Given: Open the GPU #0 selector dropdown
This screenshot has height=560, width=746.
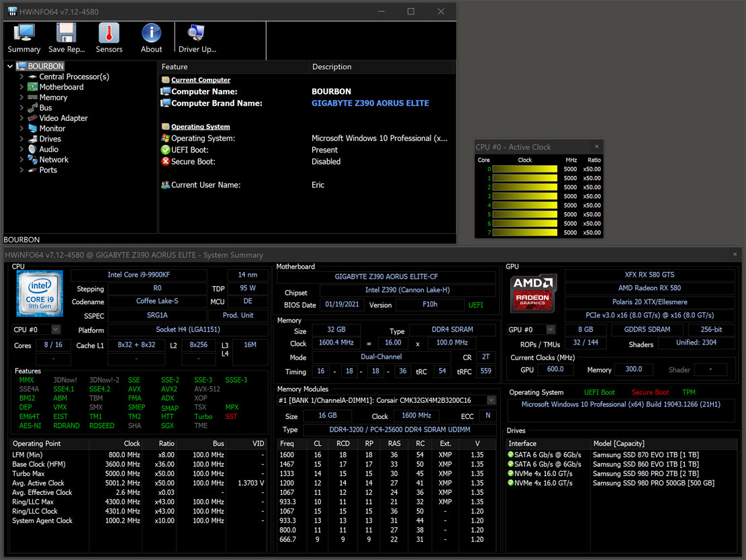Looking at the screenshot, I should (x=551, y=329).
